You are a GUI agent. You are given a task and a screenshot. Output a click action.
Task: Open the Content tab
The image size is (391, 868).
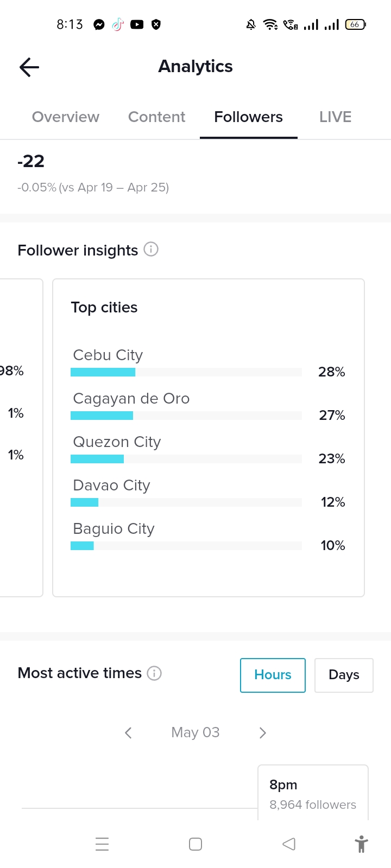pyautogui.click(x=156, y=117)
